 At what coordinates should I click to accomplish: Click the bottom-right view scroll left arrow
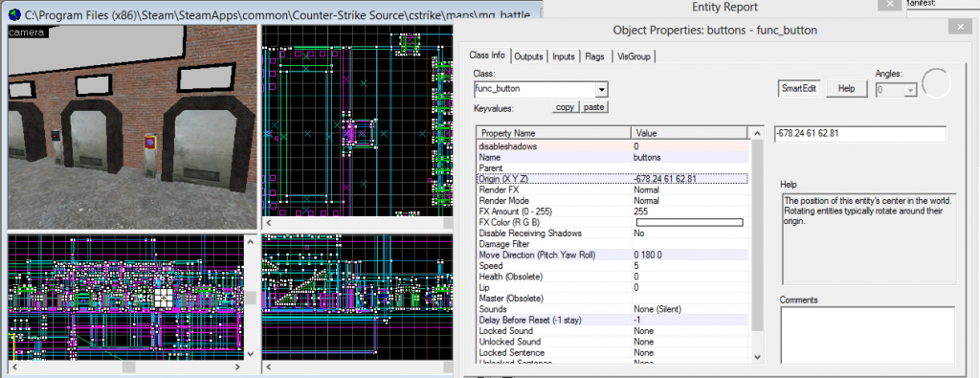pyautogui.click(x=269, y=367)
